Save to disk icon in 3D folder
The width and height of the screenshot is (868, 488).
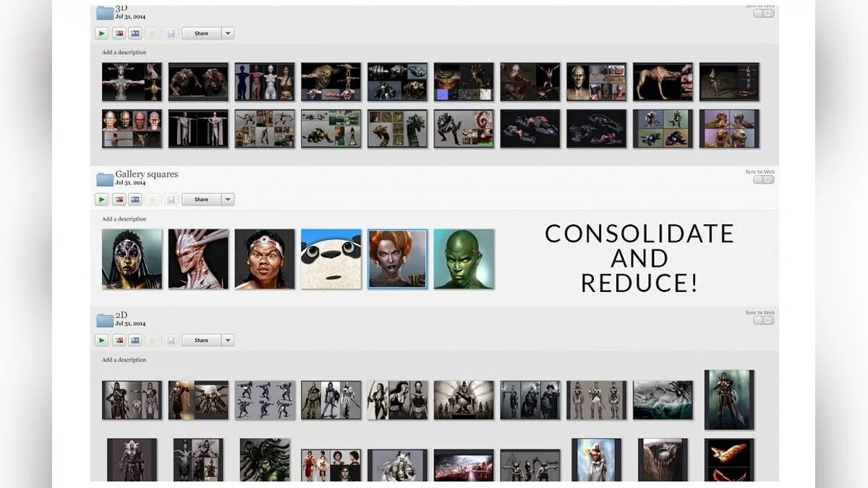[171, 33]
